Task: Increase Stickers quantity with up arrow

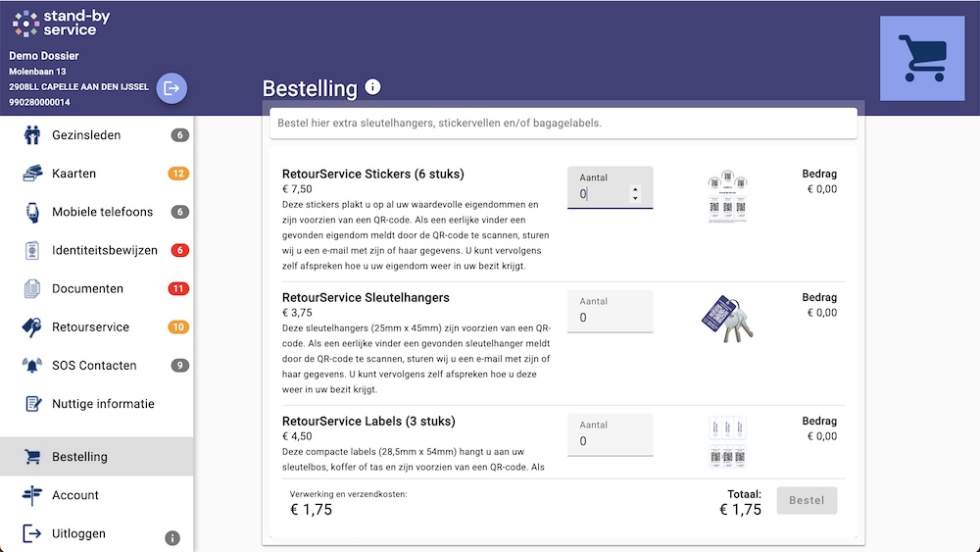Action: coord(635,189)
